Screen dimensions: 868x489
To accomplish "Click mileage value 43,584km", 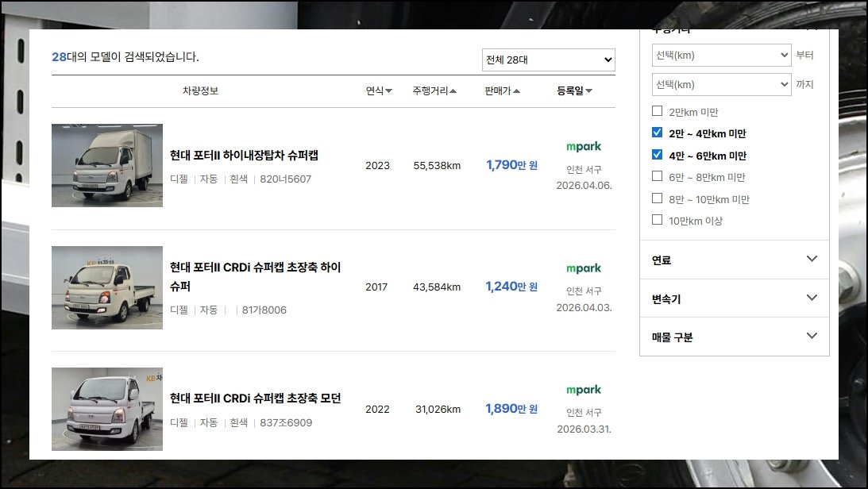I will click(x=437, y=287).
